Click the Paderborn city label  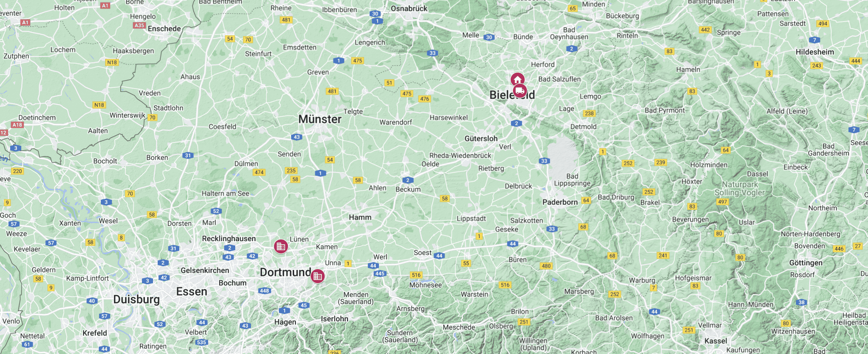pyautogui.click(x=560, y=202)
